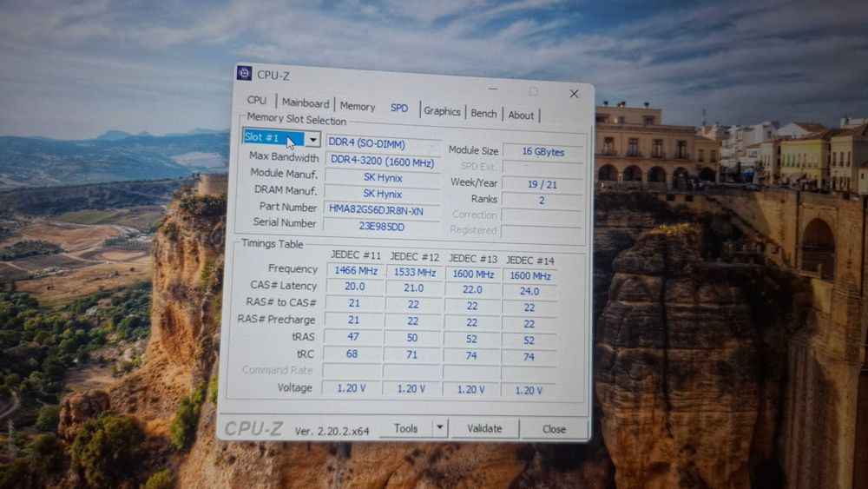Click the tRAS value 50
Viewport: 868px width, 489px height.
(x=412, y=338)
